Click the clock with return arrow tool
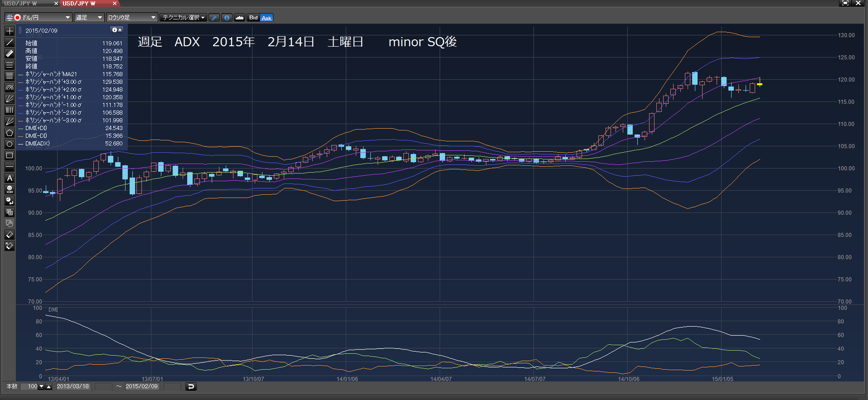The image size is (868, 400). 10,201
